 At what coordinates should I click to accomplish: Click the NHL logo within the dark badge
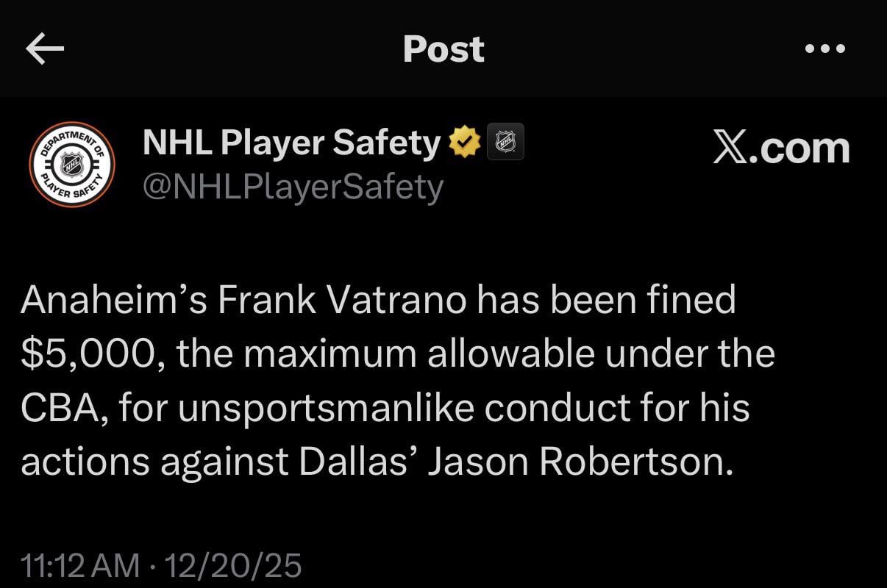tap(505, 140)
